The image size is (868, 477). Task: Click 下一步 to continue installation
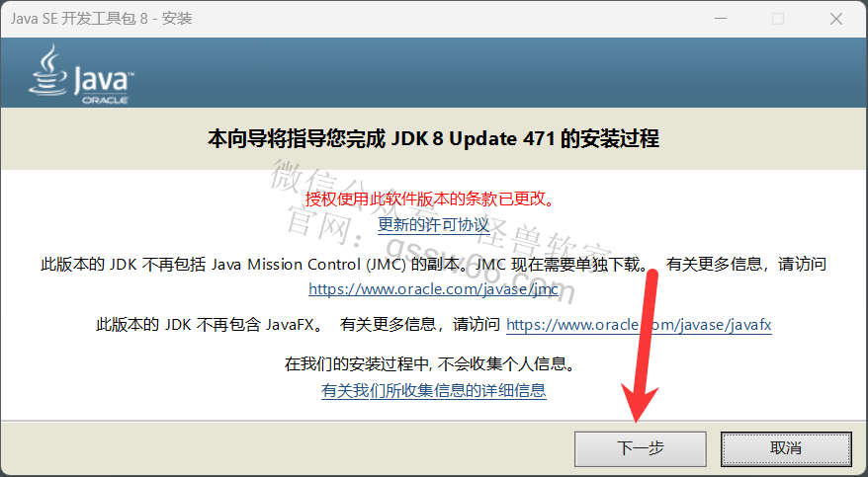coord(641,448)
